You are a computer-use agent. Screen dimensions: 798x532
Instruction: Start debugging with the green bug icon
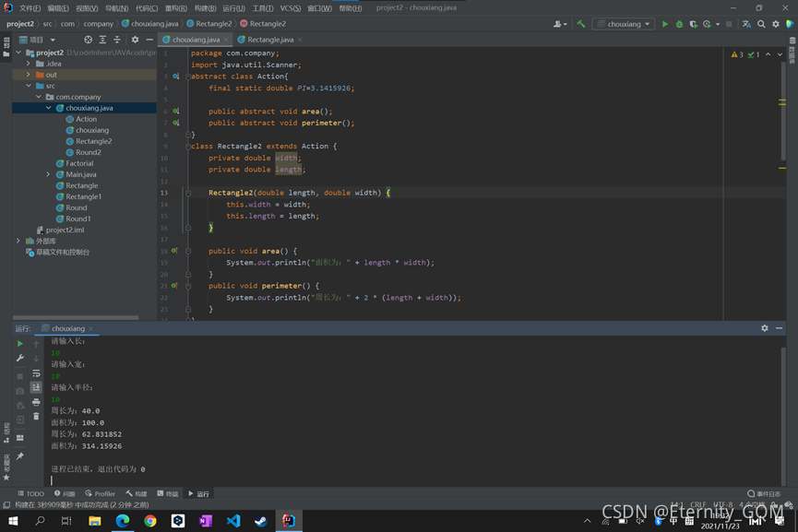pos(679,24)
